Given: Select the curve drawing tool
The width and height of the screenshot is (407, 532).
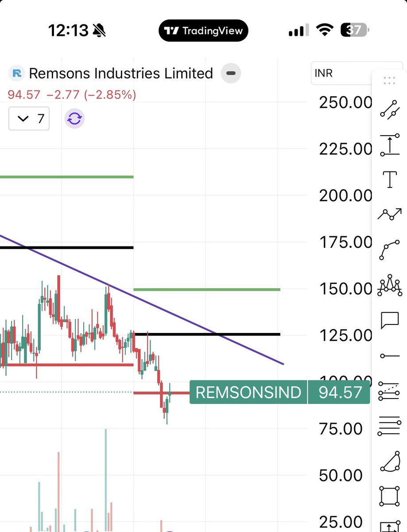Looking at the screenshot, I should (x=390, y=250).
